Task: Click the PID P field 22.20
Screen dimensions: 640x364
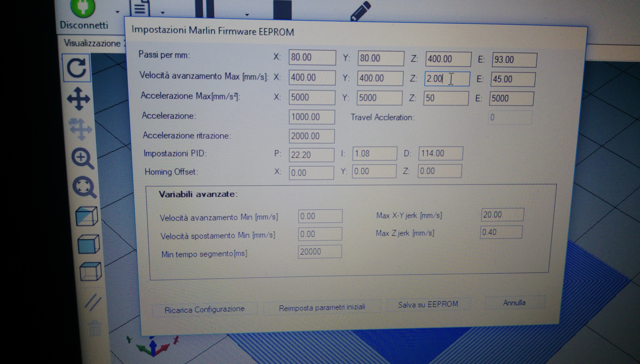Action: tap(312, 155)
